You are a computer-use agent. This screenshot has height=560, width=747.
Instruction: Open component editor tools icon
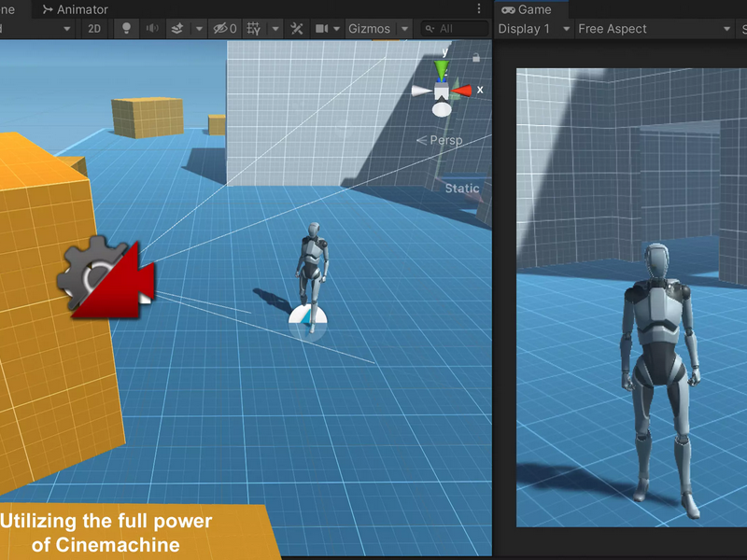point(296,29)
